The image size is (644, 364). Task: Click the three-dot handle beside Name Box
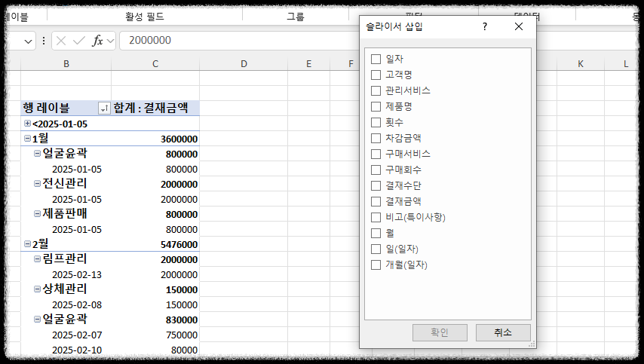click(x=44, y=41)
